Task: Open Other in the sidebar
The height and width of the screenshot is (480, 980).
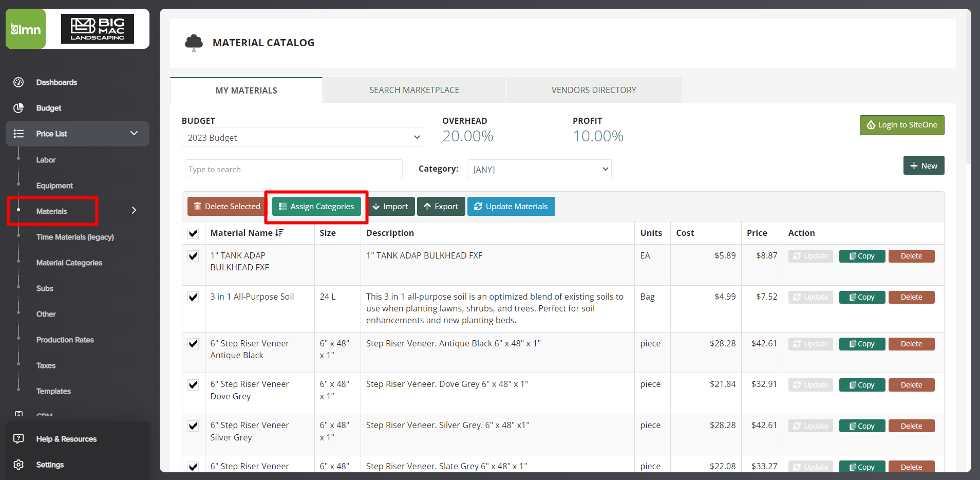Action: pyautogui.click(x=46, y=314)
